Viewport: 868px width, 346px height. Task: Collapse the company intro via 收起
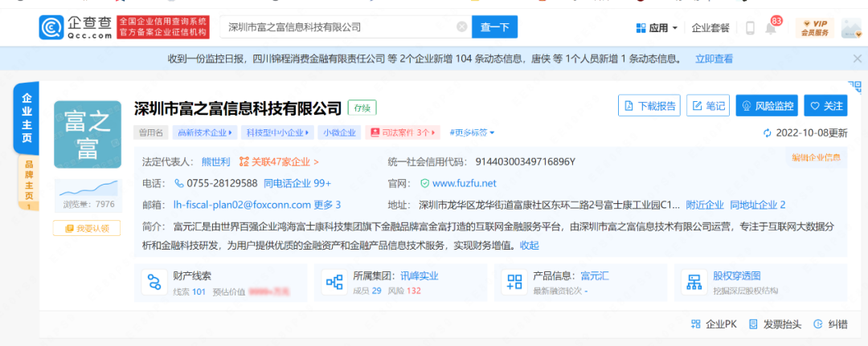529,246
